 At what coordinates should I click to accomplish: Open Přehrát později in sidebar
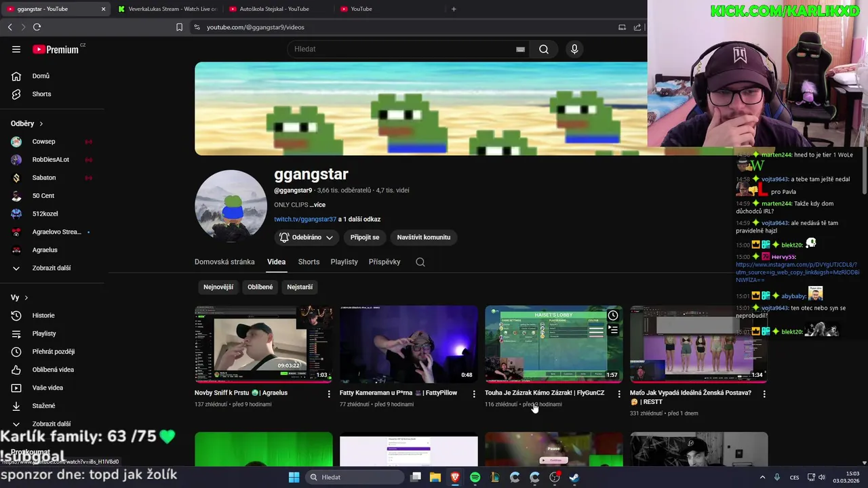pyautogui.click(x=54, y=352)
